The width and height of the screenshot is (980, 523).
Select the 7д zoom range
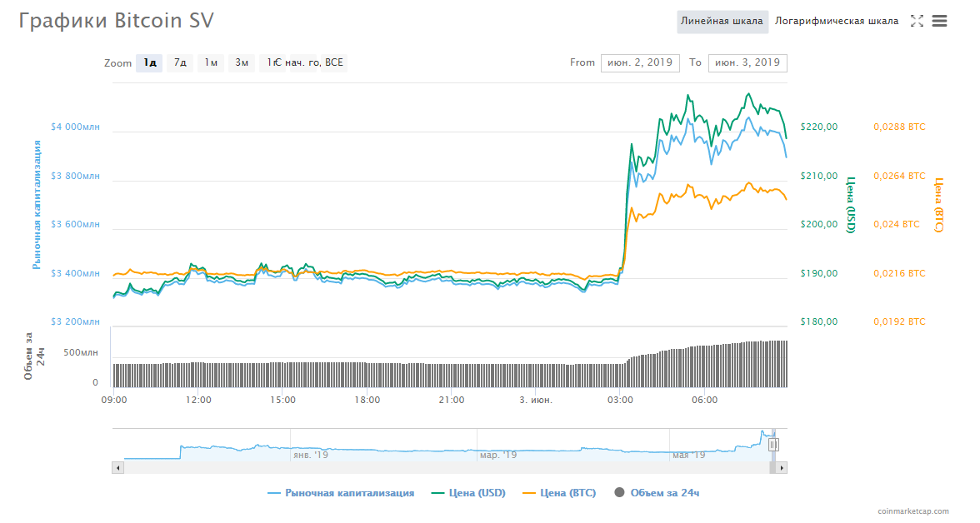(180, 62)
